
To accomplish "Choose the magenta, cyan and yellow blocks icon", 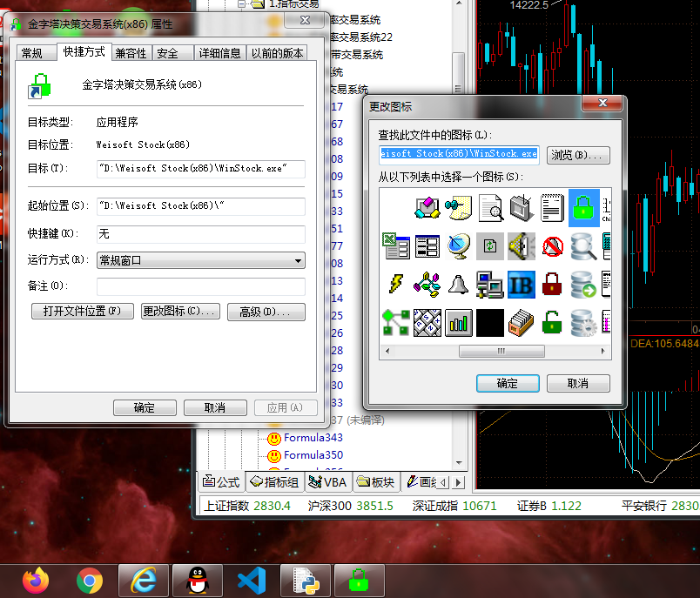I will point(427,208).
